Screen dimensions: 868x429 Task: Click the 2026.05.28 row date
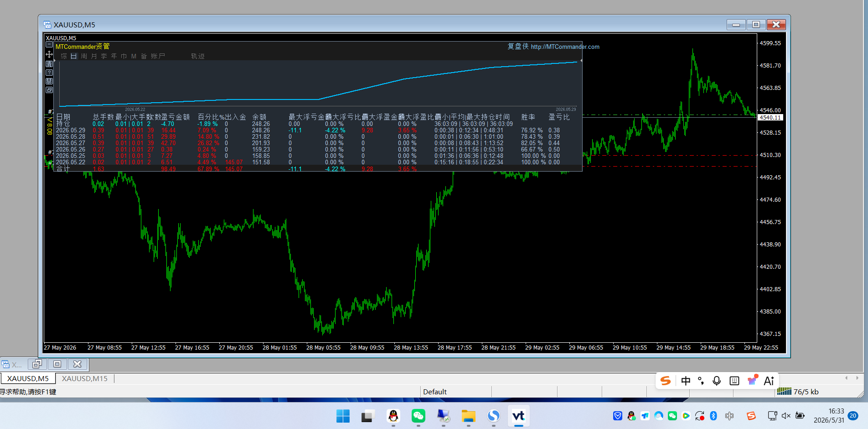click(x=71, y=137)
